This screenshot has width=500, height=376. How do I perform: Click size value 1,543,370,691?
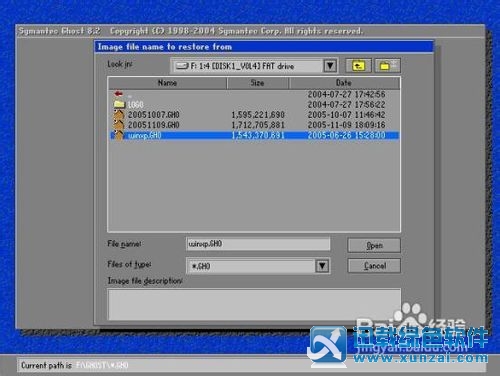coord(258,135)
